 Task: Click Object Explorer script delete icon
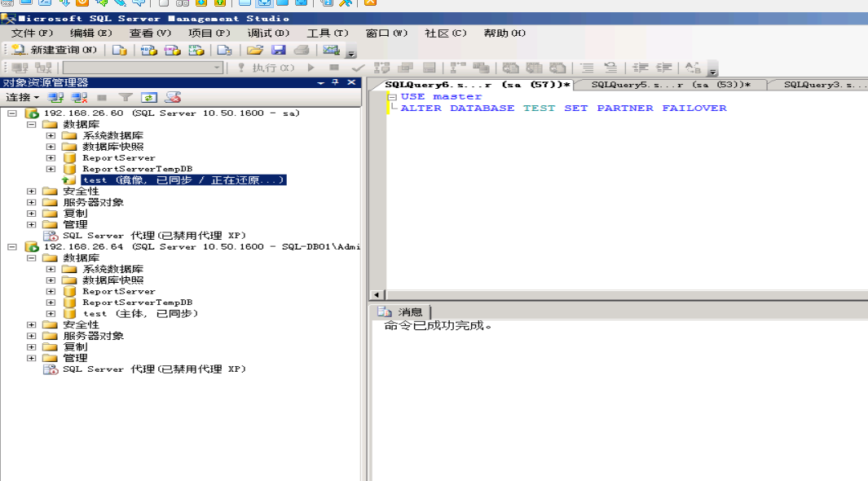[173, 97]
